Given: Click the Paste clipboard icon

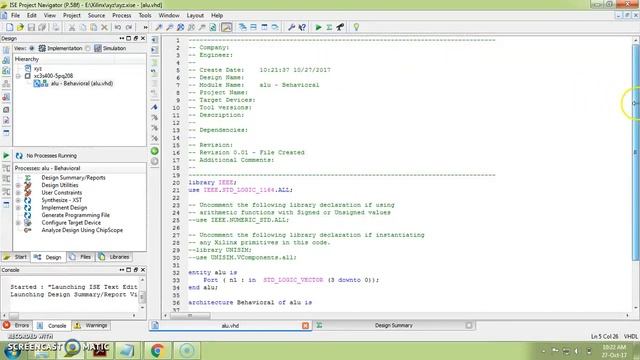Looking at the screenshot, I should (93, 27).
